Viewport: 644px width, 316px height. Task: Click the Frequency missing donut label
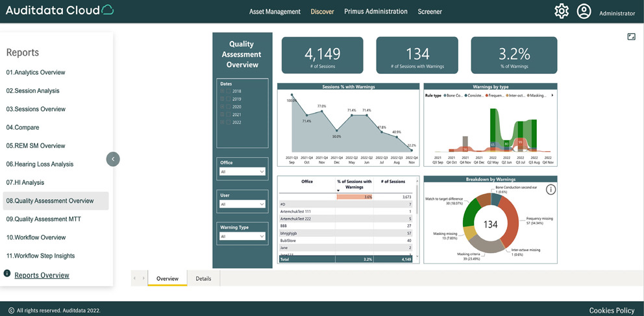[x=539, y=221]
